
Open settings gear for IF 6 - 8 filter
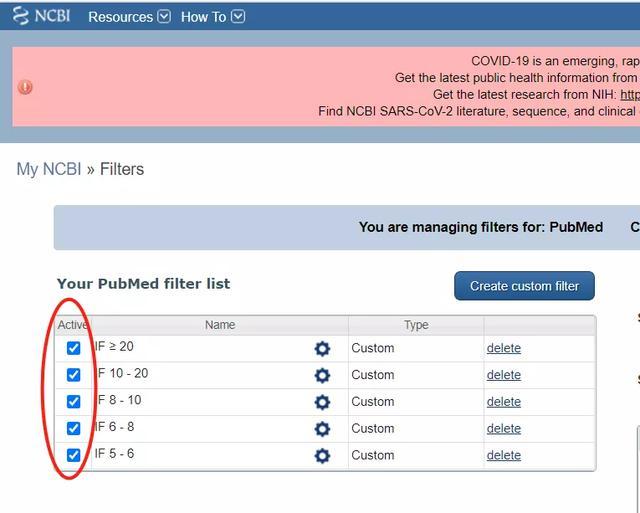pyautogui.click(x=322, y=429)
